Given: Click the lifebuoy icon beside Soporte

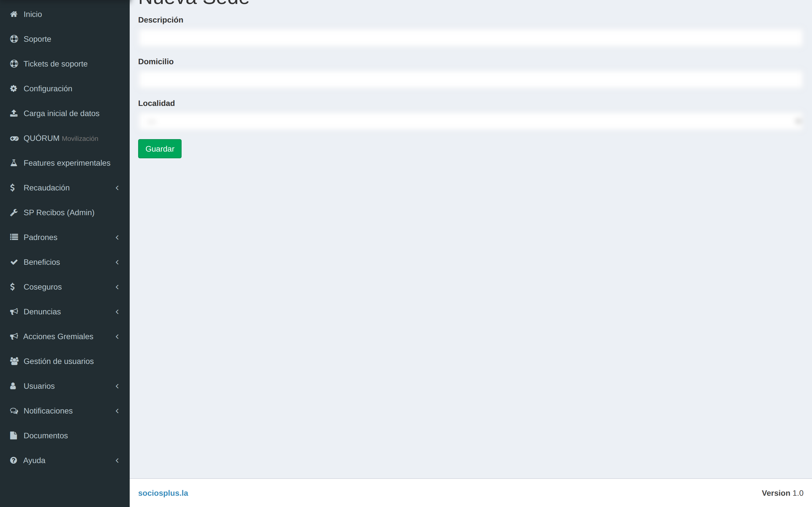Looking at the screenshot, I should pos(14,39).
